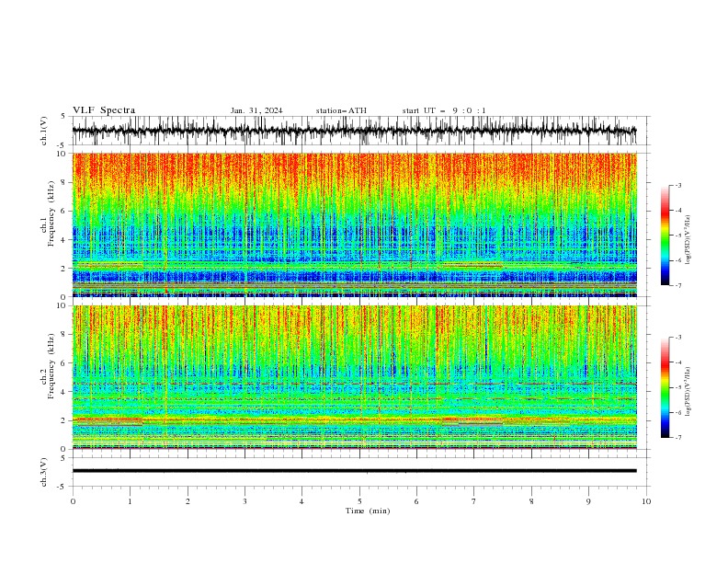The width and height of the screenshot is (728, 563).
Task: Click the "station=ATH" label
Action: (341, 110)
